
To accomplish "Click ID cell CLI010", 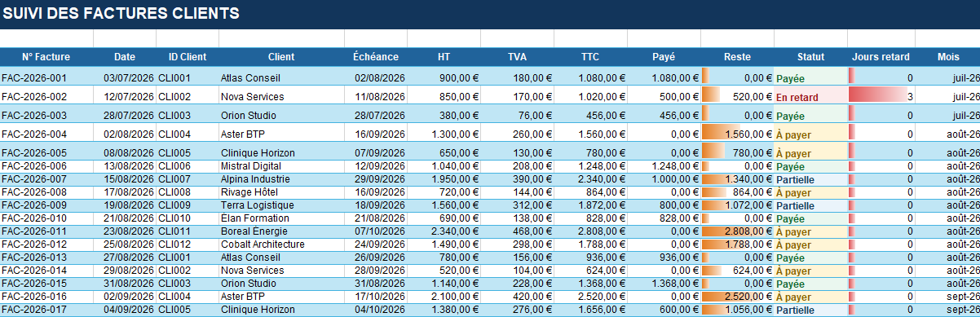I will point(188,218).
